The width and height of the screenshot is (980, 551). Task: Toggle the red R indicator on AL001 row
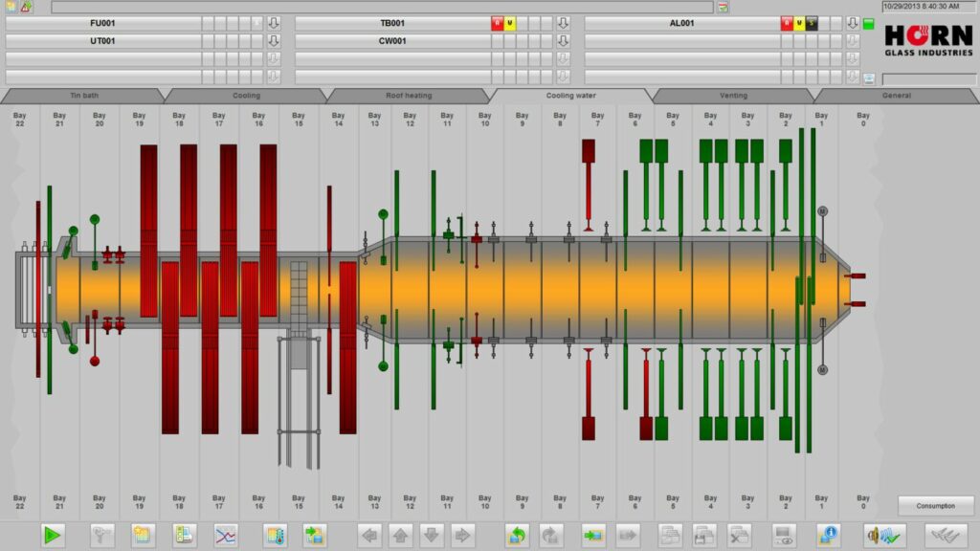(x=787, y=23)
